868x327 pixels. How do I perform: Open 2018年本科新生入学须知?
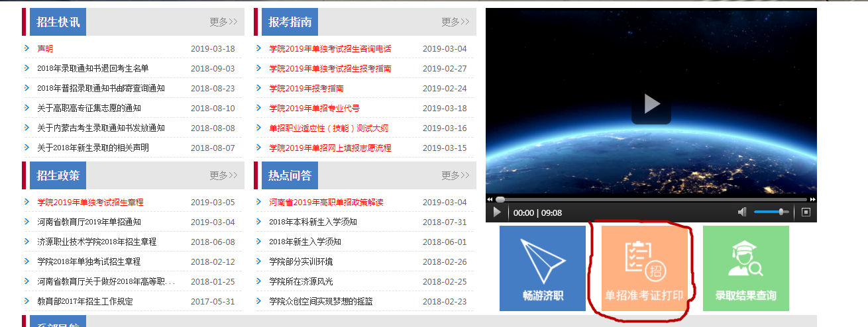click(313, 222)
